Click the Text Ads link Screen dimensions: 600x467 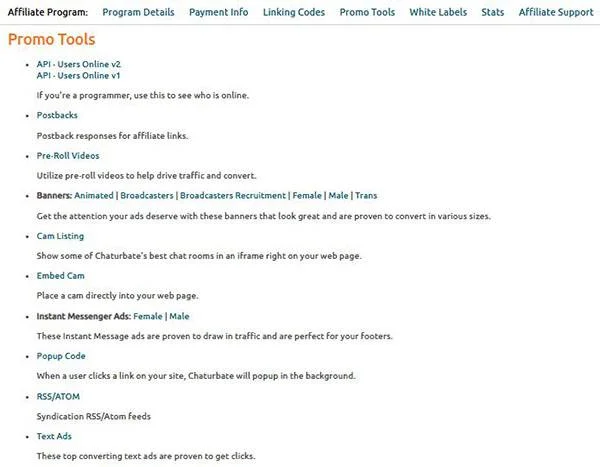click(54, 436)
